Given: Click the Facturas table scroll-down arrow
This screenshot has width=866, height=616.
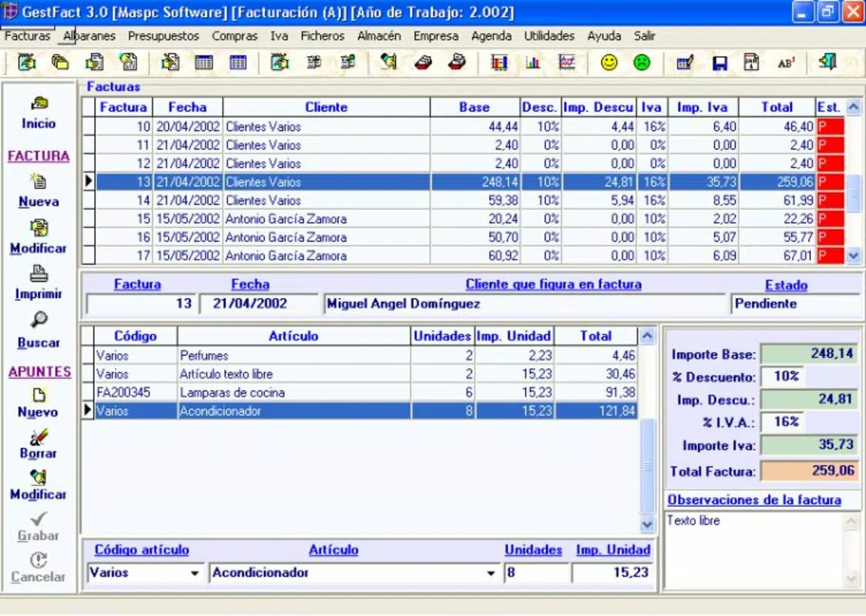Looking at the screenshot, I should (x=854, y=256).
